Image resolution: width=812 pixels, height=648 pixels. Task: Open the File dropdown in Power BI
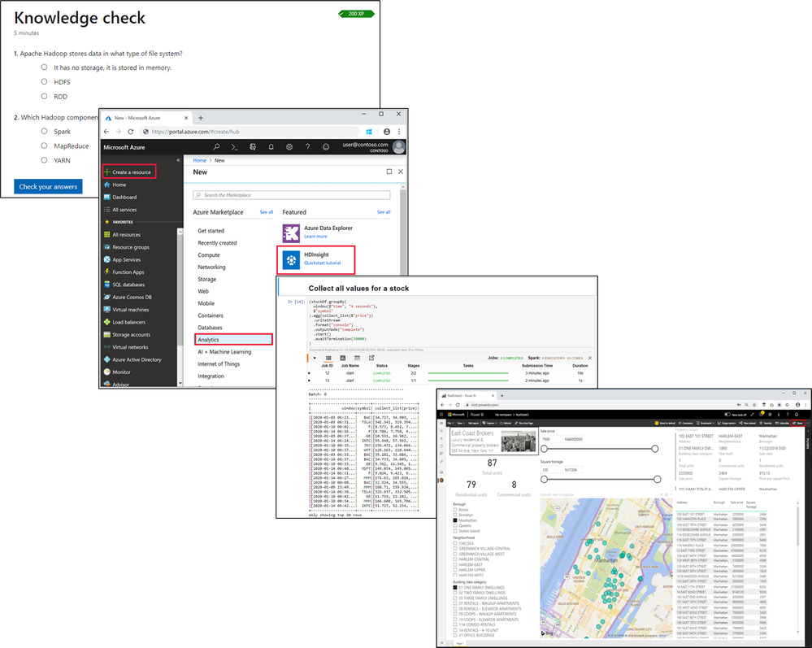(450, 424)
